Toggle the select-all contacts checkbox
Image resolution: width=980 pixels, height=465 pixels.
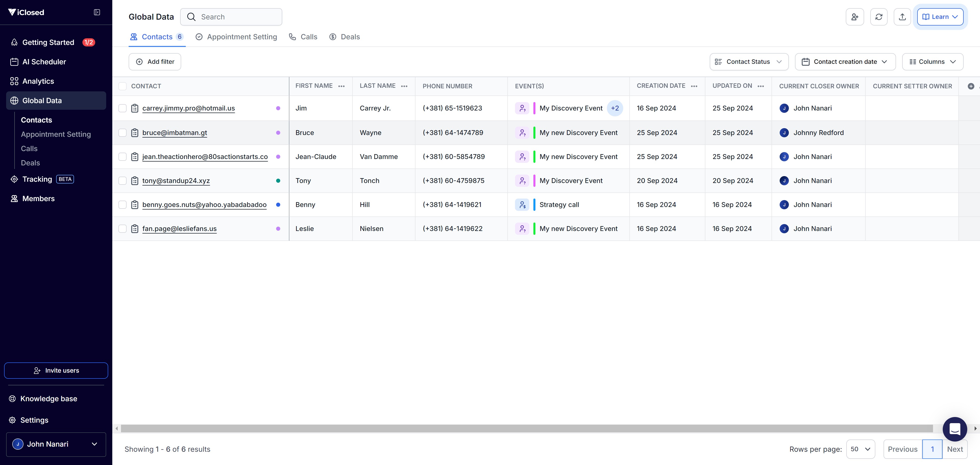point(122,86)
